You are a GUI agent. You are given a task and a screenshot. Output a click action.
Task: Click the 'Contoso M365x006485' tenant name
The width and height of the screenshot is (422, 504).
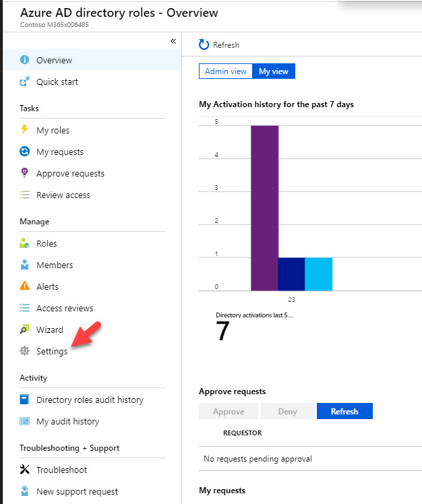[55, 25]
